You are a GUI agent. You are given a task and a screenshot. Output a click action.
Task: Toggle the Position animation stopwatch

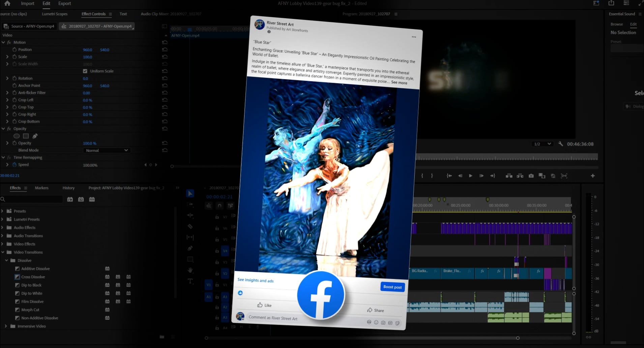tap(14, 50)
